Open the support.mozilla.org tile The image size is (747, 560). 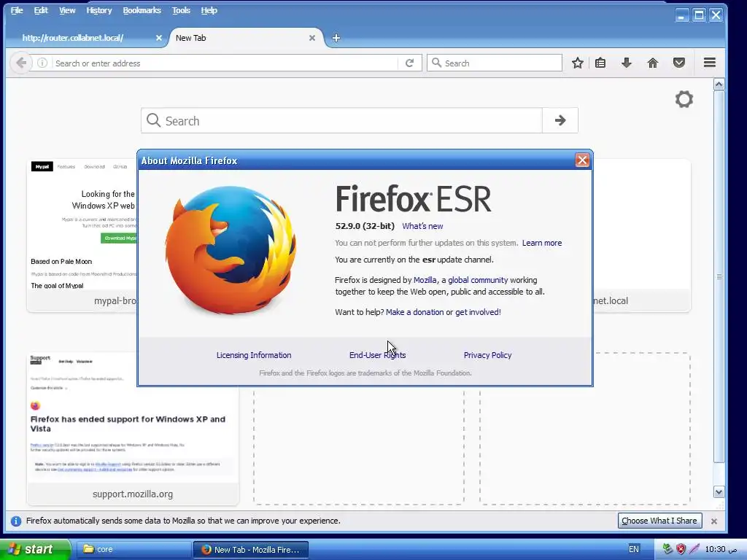click(x=133, y=429)
